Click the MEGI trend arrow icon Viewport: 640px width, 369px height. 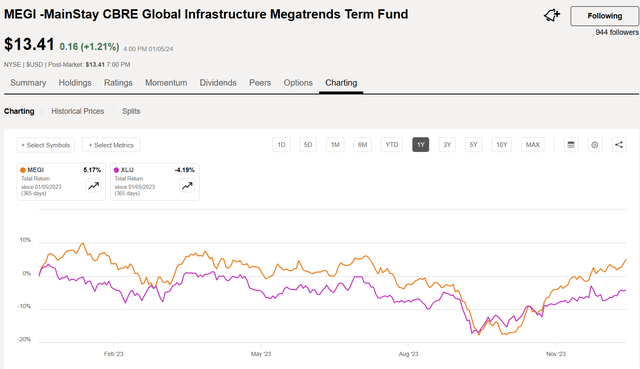93,186
